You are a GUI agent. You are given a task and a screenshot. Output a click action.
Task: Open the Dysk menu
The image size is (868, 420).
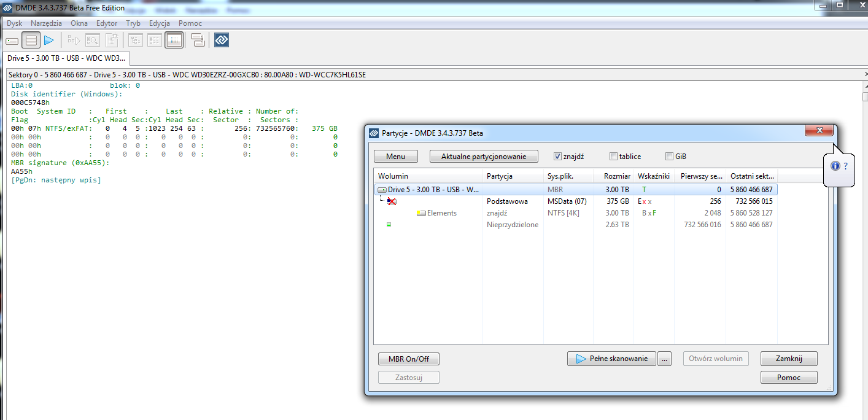(x=14, y=23)
